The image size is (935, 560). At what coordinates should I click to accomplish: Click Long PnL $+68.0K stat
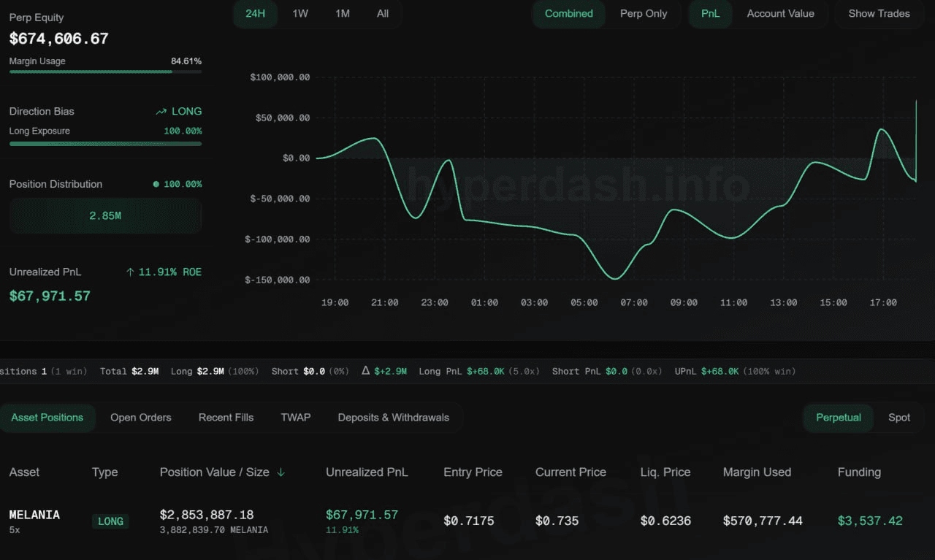point(479,372)
